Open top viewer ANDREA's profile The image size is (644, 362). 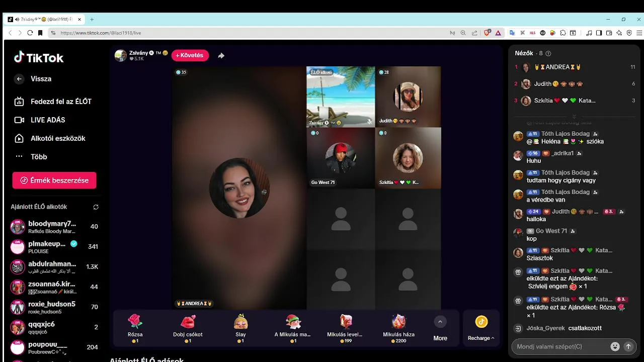point(575,67)
